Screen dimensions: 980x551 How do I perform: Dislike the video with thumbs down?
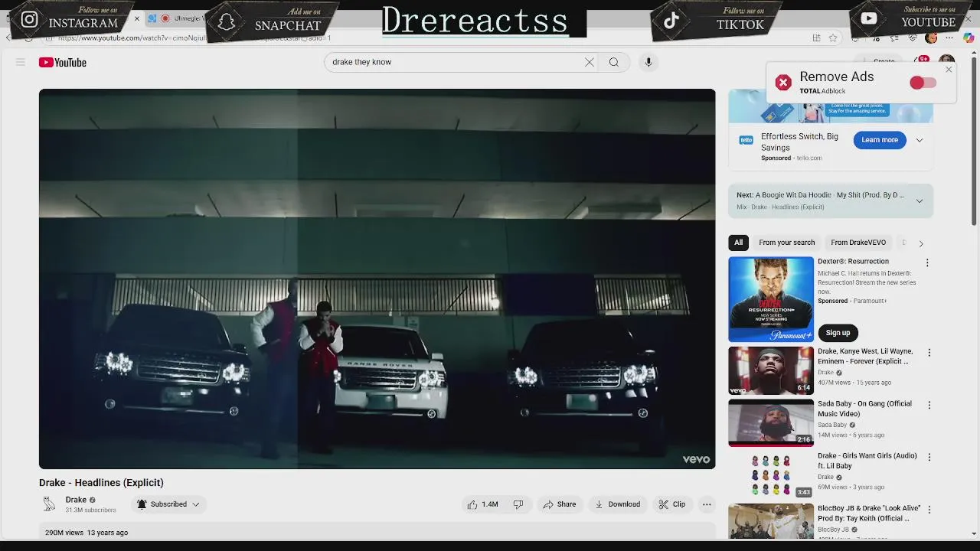(518, 504)
